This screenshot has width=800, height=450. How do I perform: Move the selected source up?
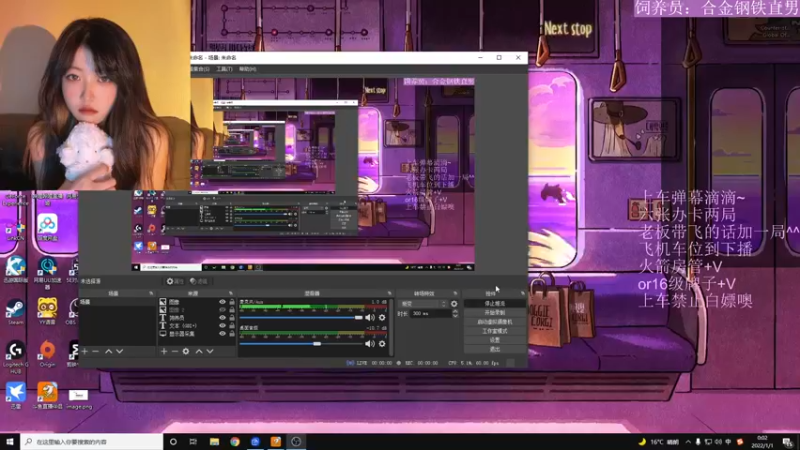(x=199, y=351)
